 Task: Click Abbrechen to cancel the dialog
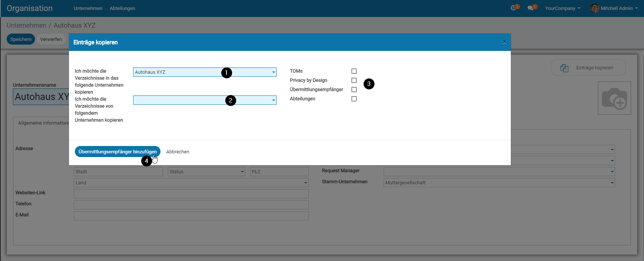178,152
